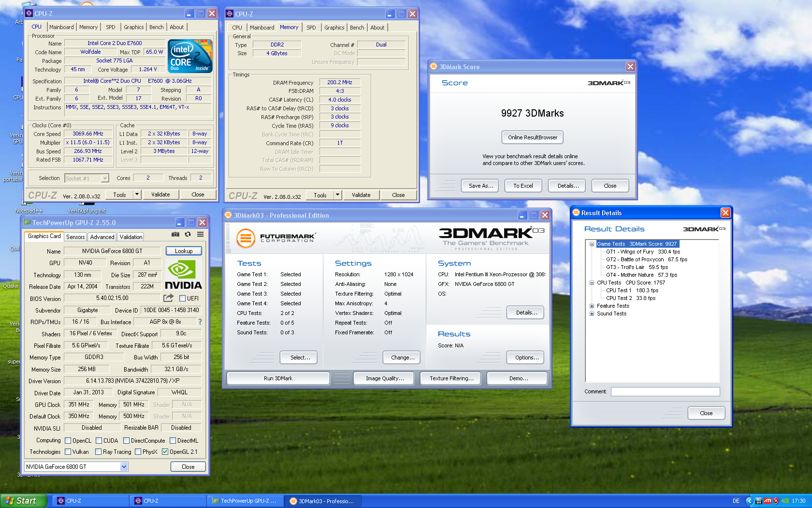Screen dimensions: 812x508
Task: Click the CPU-Z memory window title icon
Action: click(230, 14)
